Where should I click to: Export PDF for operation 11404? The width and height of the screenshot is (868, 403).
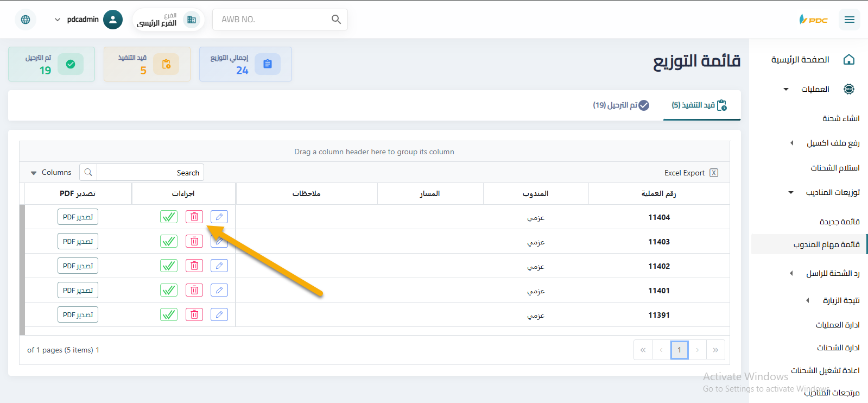(78, 217)
